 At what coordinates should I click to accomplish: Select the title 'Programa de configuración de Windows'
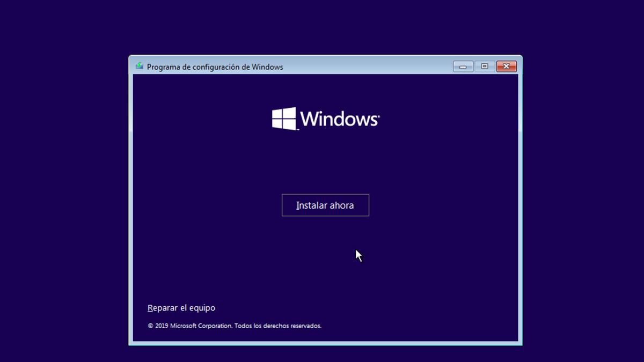click(x=215, y=67)
